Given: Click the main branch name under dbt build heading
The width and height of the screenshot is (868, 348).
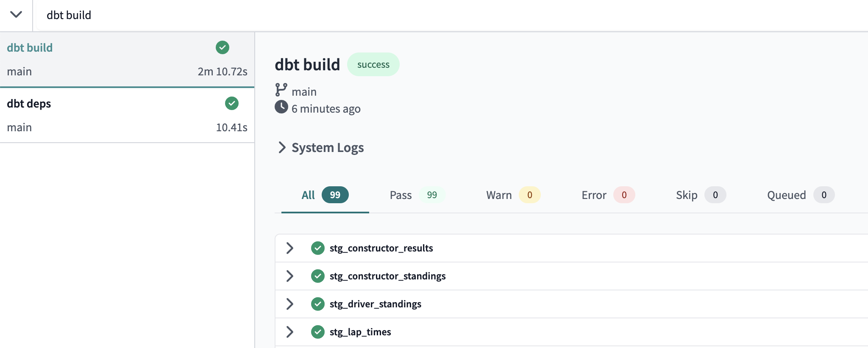Looking at the screenshot, I should (x=304, y=92).
